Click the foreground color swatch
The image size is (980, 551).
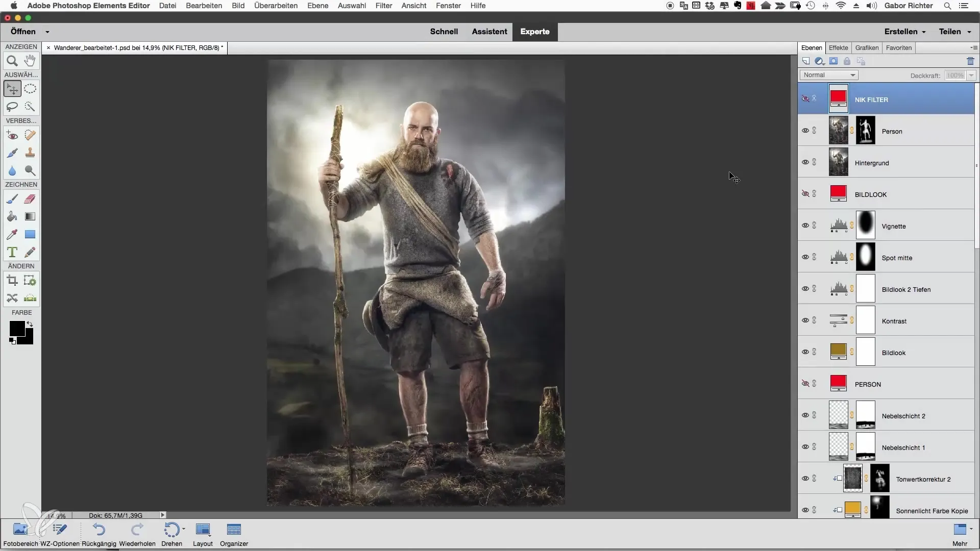pos(17,329)
